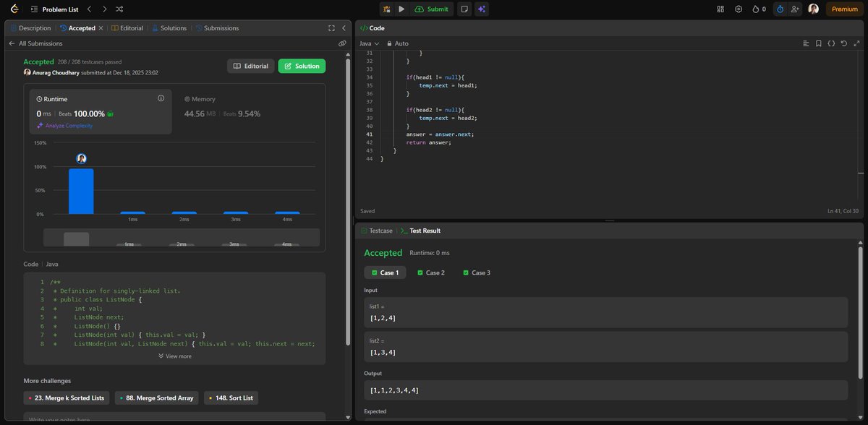Switch to the Testcase tab
This screenshot has height=425, width=868.
(x=376, y=231)
